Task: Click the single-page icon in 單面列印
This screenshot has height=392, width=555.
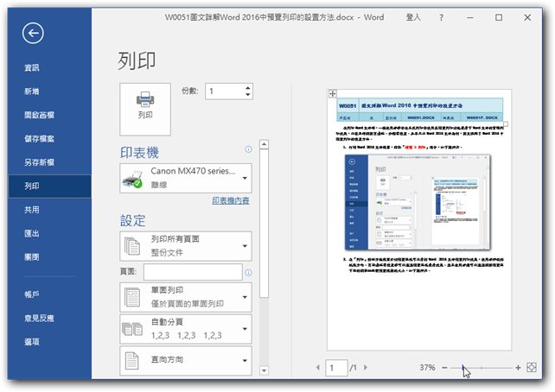Action: (132, 297)
